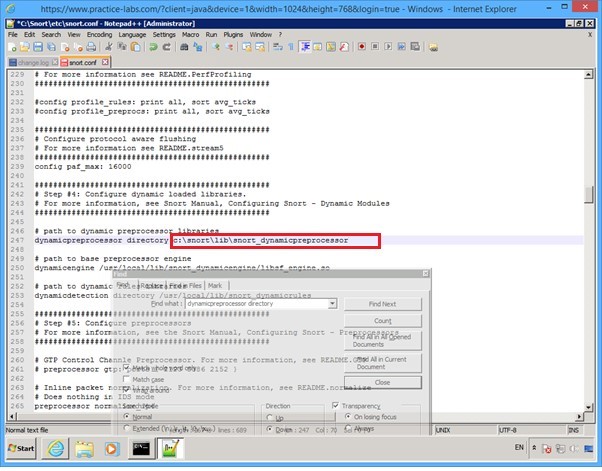This screenshot has height=471, width=602.
Task: Choose the Up direction radio button
Action: (270, 417)
